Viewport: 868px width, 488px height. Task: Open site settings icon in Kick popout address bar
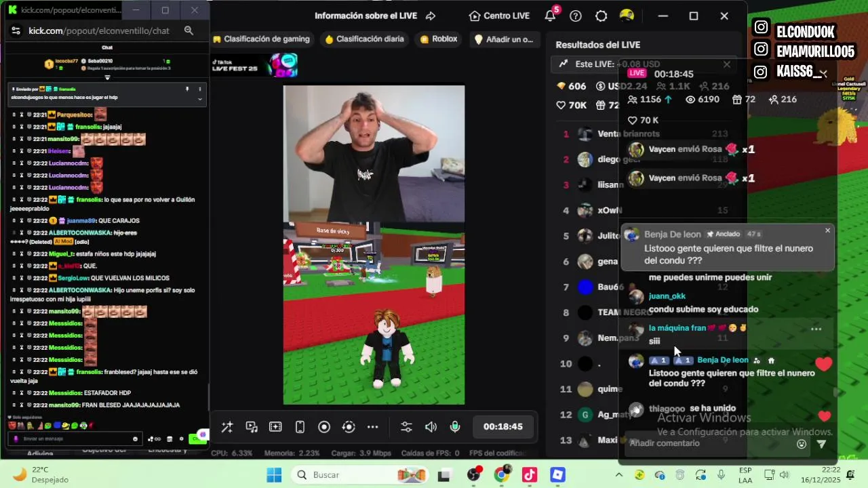point(16,30)
